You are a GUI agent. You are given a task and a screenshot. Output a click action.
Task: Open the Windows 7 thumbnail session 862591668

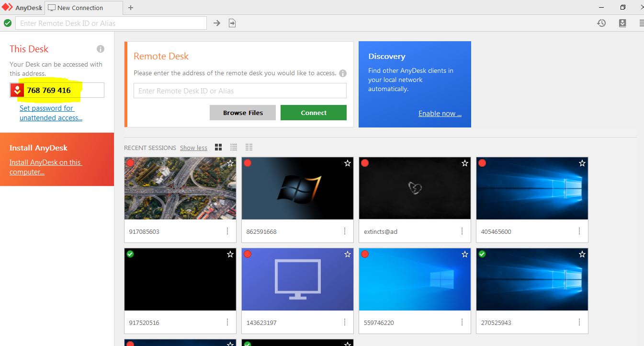tap(297, 188)
